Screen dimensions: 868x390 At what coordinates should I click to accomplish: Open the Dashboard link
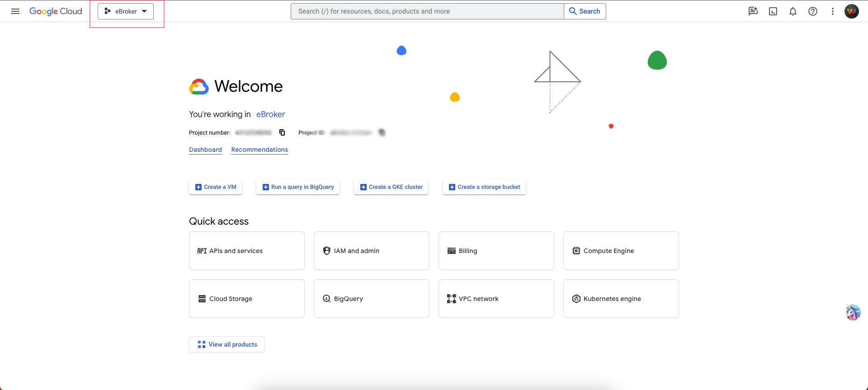(205, 150)
